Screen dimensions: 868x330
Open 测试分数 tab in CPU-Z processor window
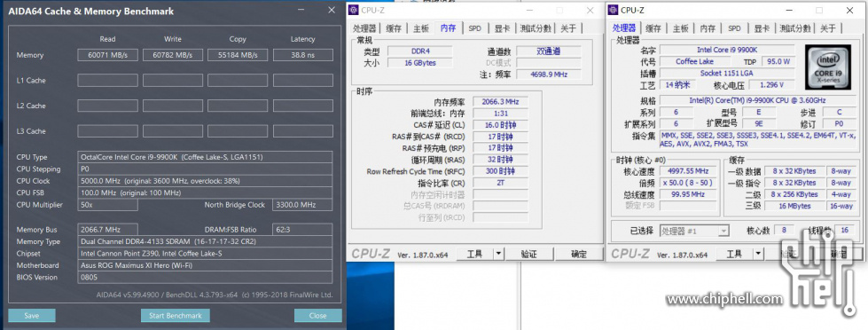click(795, 28)
